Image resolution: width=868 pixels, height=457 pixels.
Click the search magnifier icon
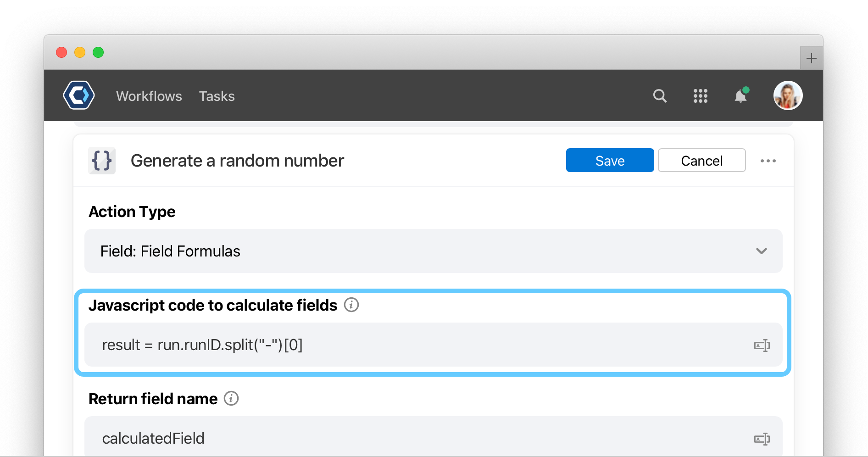[x=660, y=96]
